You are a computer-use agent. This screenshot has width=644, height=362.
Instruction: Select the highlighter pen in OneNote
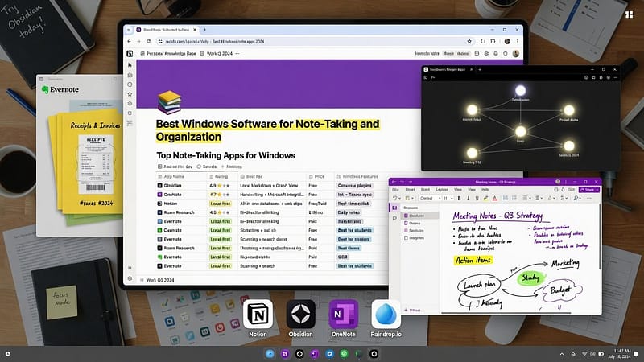click(x=485, y=198)
